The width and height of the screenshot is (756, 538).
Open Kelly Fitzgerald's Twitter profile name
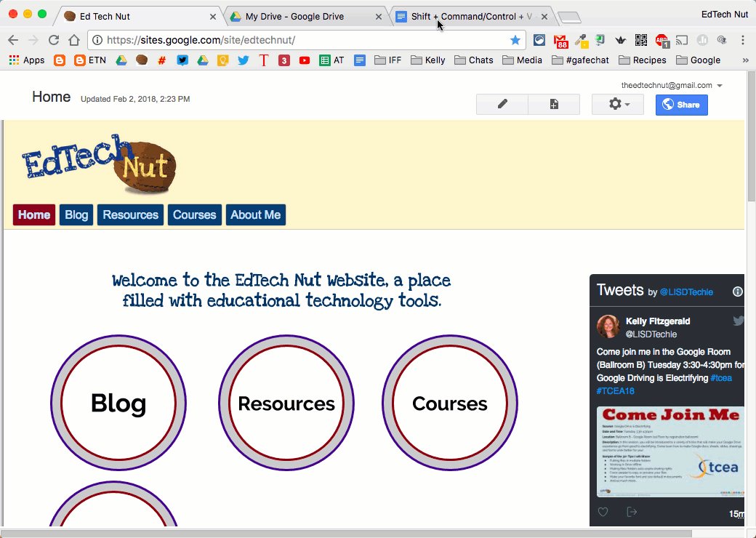tap(658, 321)
